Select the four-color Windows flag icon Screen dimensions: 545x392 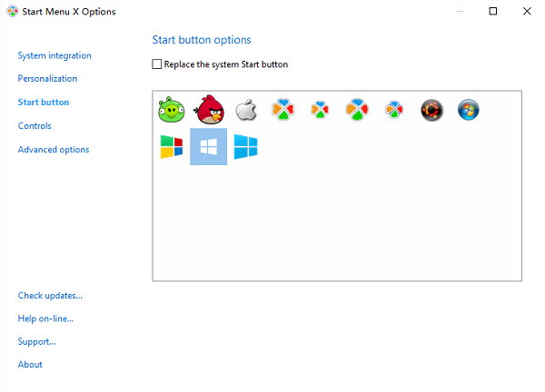(172, 146)
